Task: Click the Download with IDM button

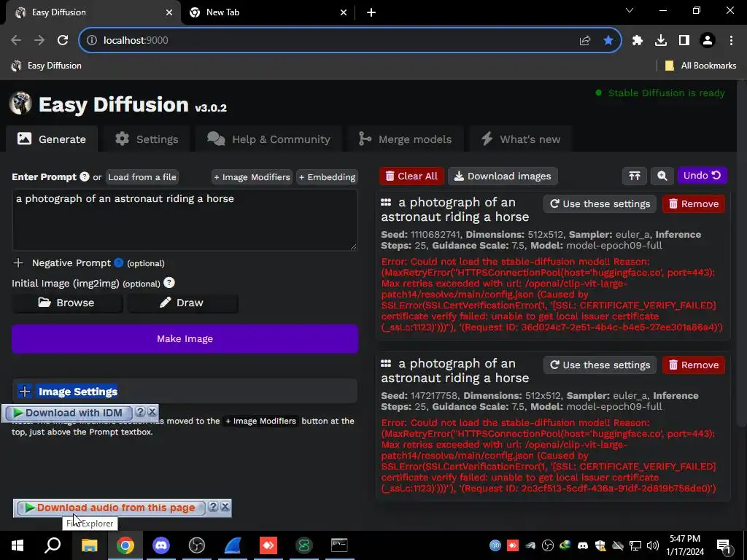Action: click(68, 413)
